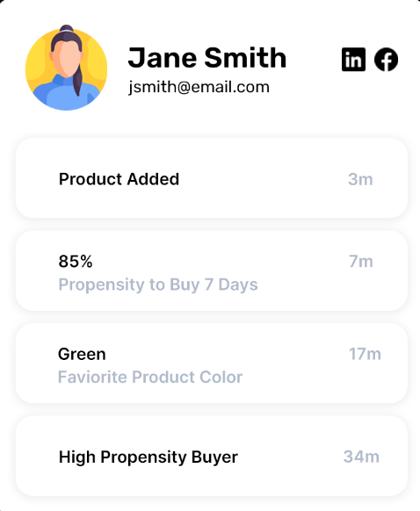The width and height of the screenshot is (420, 511).
Task: Click the High Propensity Buyer title text
Action: pos(148,457)
